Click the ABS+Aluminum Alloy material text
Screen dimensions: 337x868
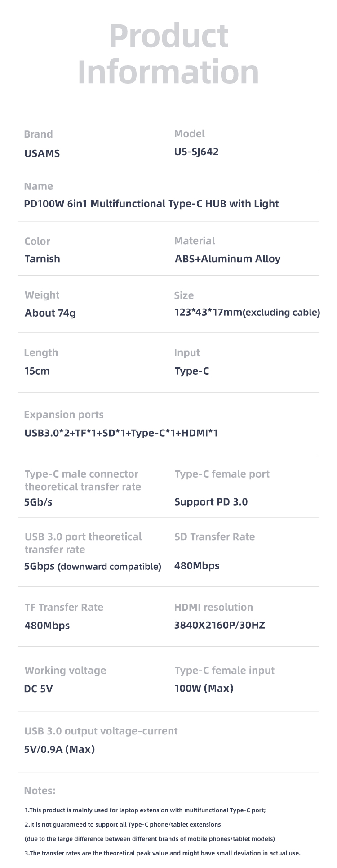(227, 259)
